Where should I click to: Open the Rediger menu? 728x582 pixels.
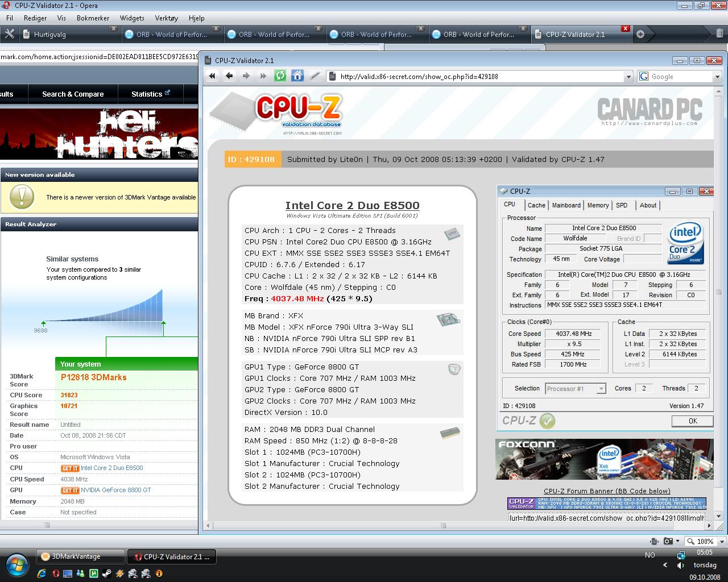click(x=35, y=18)
